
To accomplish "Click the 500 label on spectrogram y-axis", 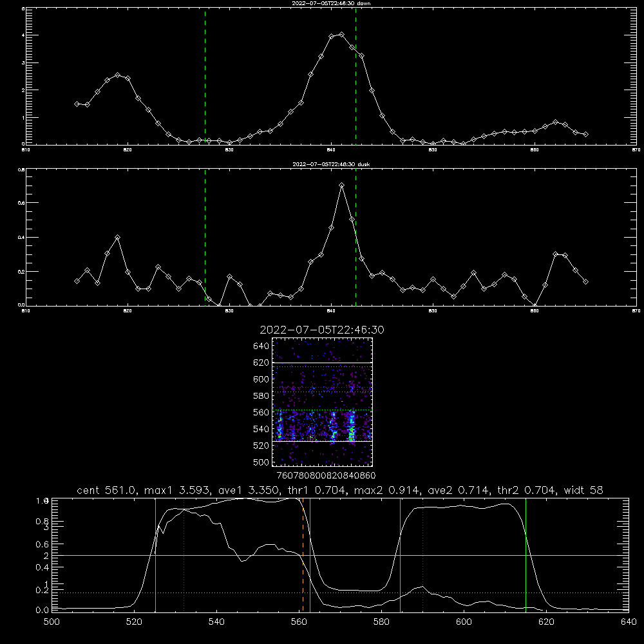I will click(261, 462).
